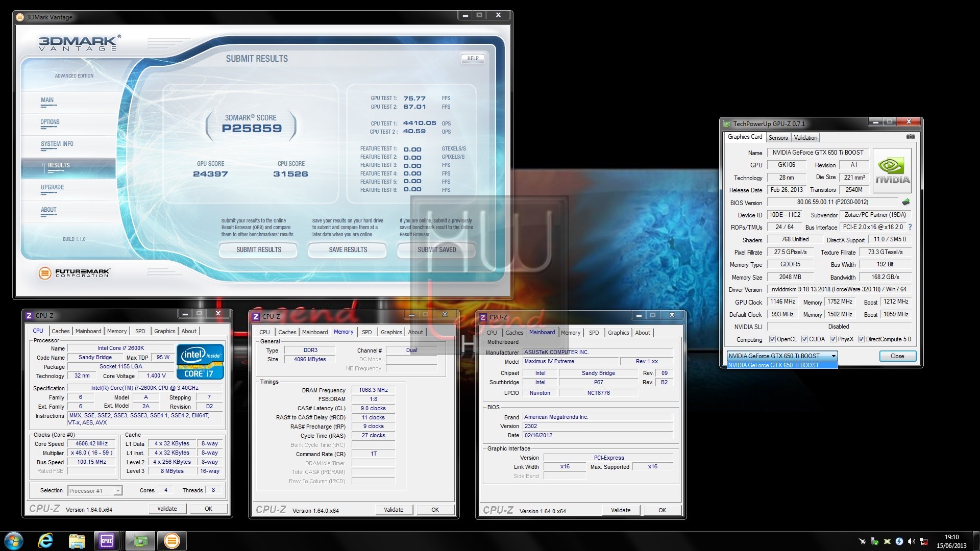Click the BIOS save chip icon in GPU-Z
This screenshot has width=980, height=551.
[906, 202]
